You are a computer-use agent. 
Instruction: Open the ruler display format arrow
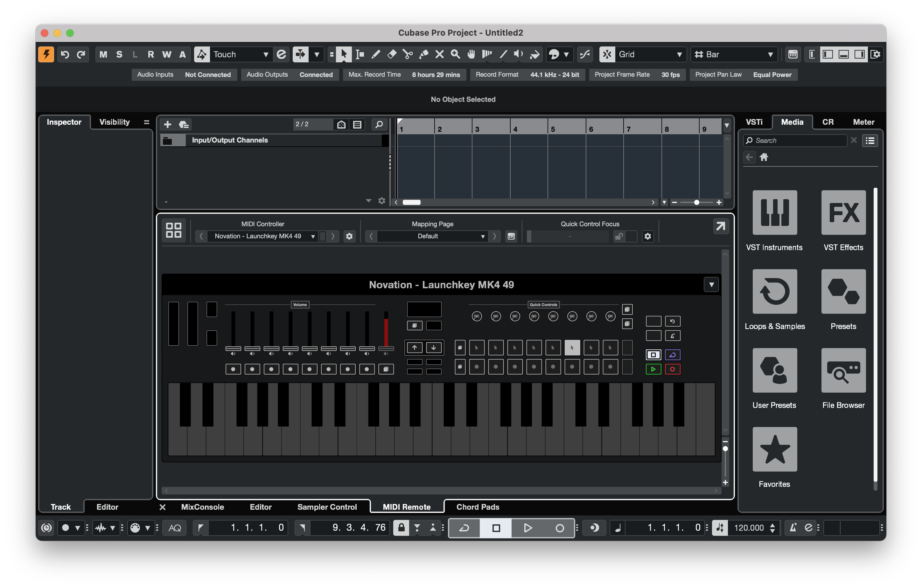tap(726, 126)
